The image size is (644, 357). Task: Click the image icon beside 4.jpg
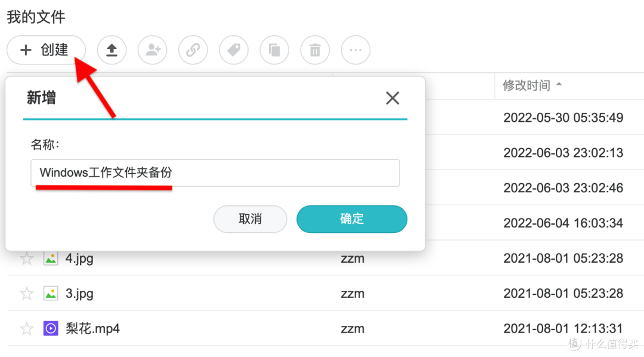pos(51,258)
